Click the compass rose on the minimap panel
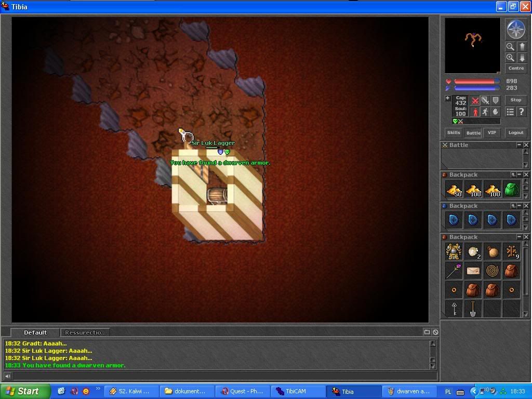Screen dimensions: 532x399 coord(516,29)
